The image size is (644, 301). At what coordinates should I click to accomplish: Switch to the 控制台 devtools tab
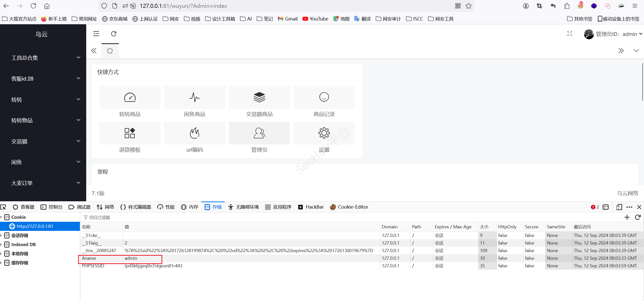tap(52, 207)
